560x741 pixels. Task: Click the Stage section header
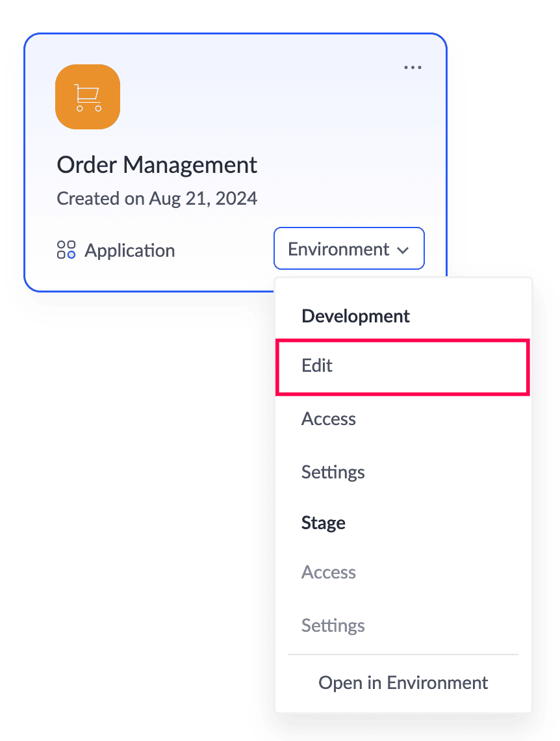(323, 523)
